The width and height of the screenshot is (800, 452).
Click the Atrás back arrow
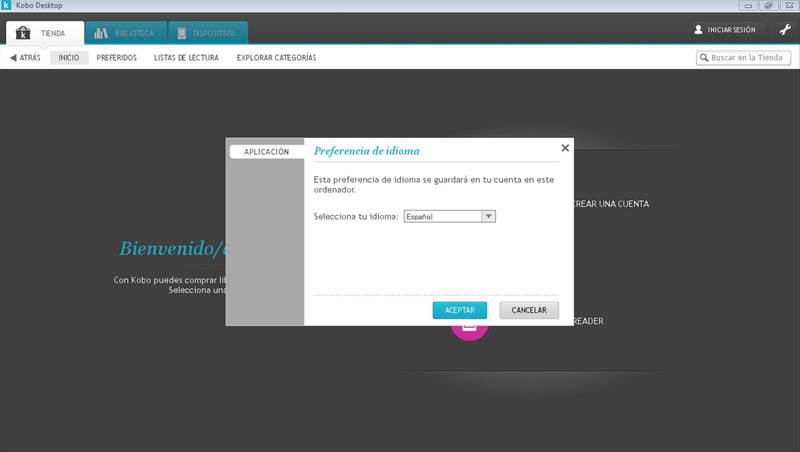(13, 58)
